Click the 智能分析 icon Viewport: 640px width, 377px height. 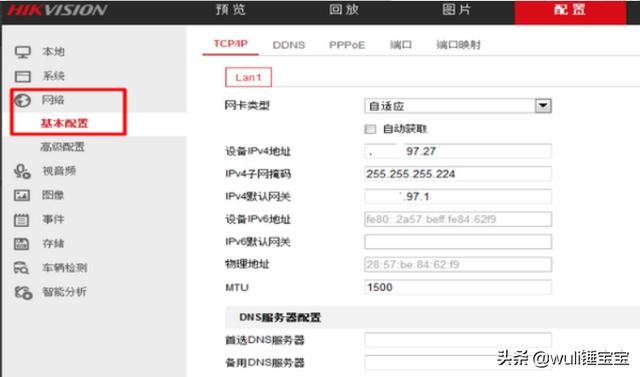point(23,292)
